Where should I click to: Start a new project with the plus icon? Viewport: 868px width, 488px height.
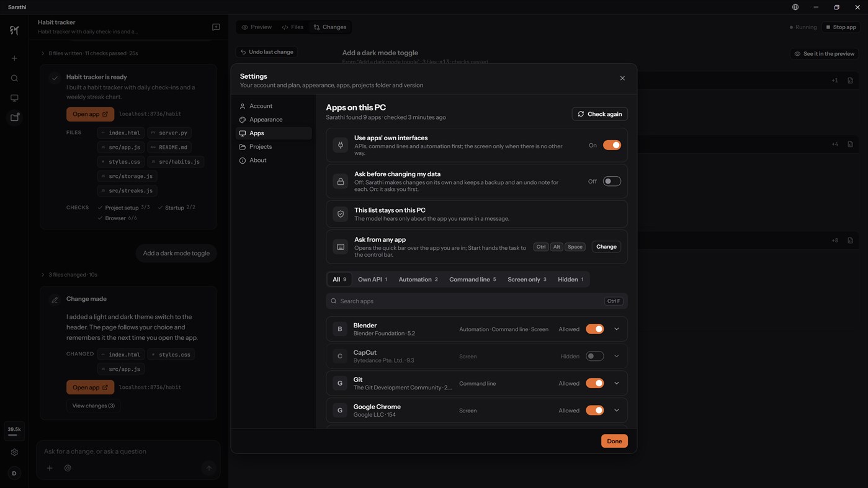pos(14,58)
